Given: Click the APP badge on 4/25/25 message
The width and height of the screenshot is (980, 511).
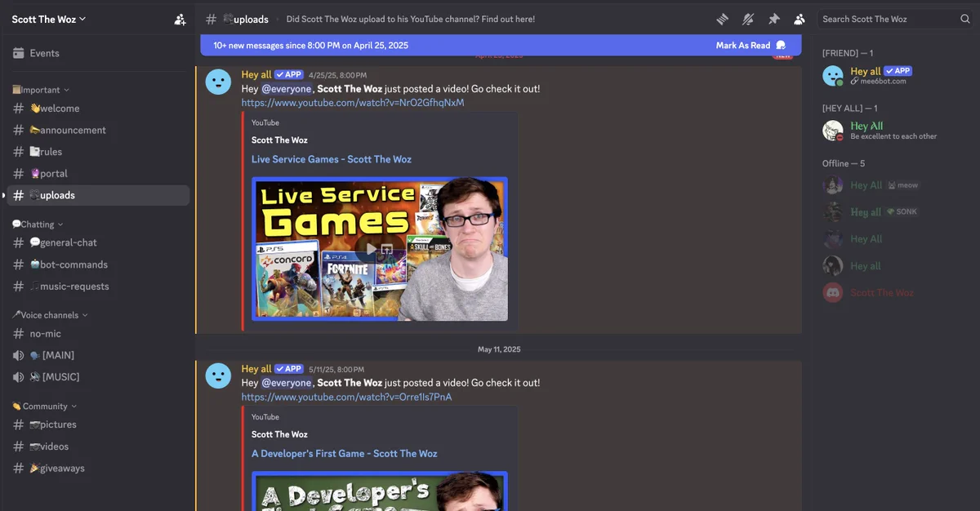Looking at the screenshot, I should (x=289, y=74).
